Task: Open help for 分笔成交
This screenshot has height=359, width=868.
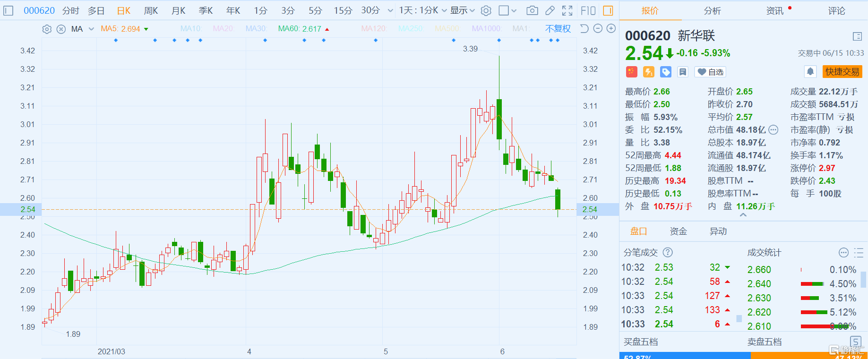Action: [668, 253]
